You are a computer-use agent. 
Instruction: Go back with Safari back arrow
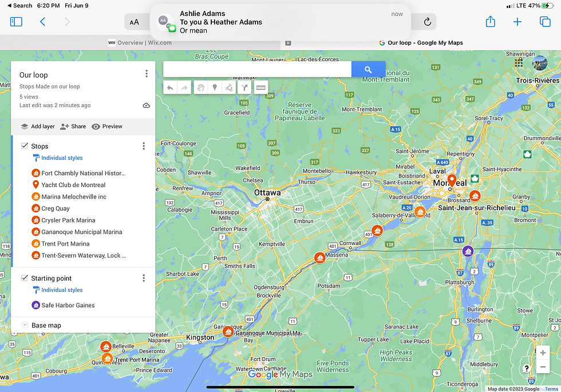[42, 22]
